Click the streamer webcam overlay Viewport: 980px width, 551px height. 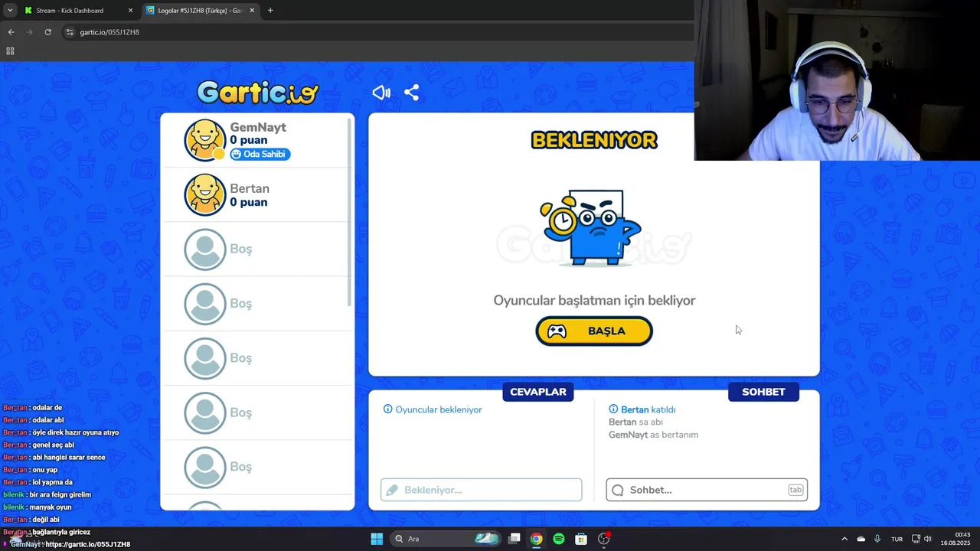coord(837,80)
